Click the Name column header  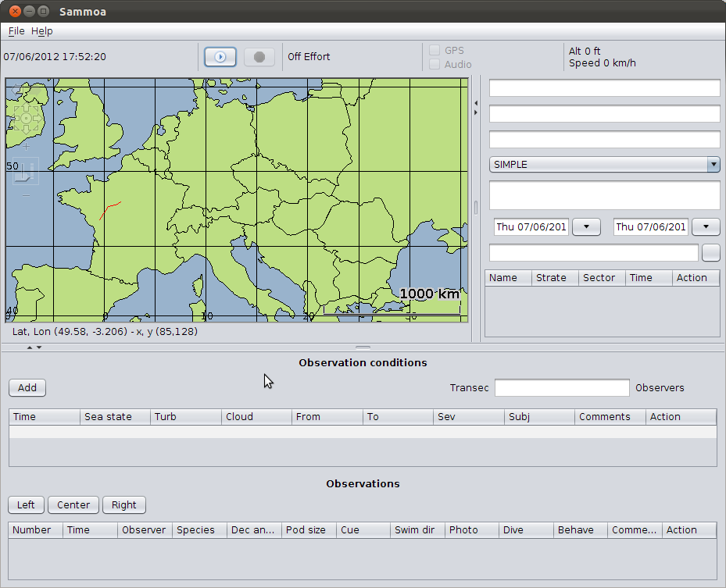[x=509, y=277]
